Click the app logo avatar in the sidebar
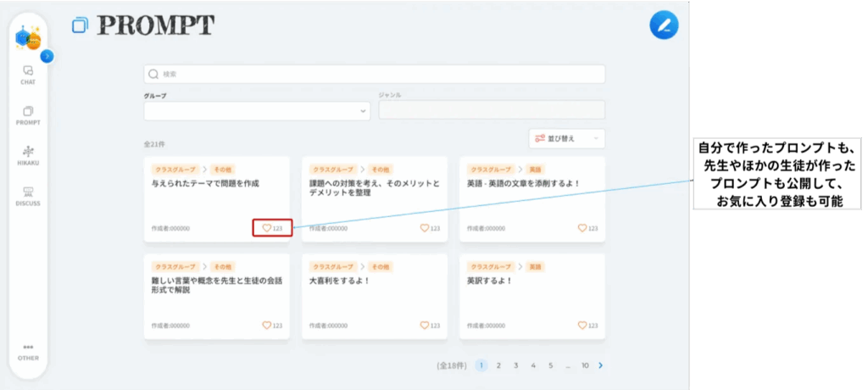Screen dimensions: 868x390 tap(27, 38)
